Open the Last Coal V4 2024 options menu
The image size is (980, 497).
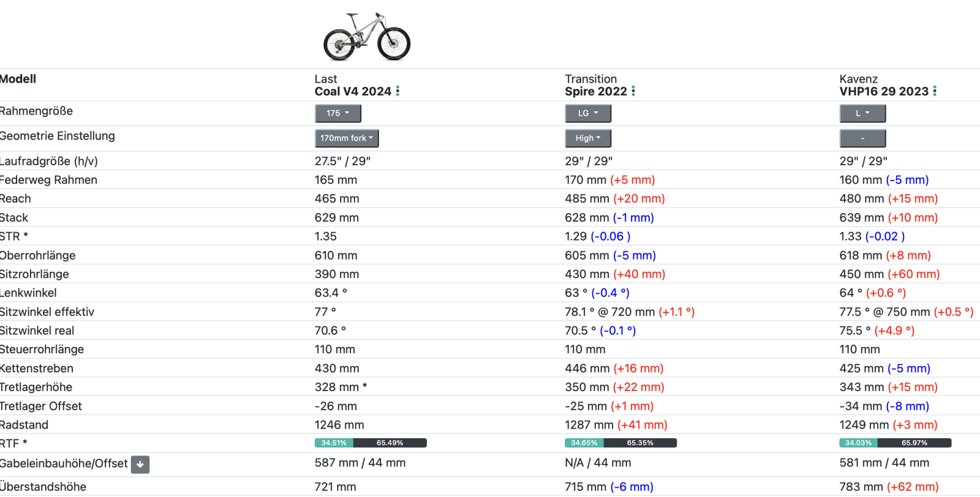pyautogui.click(x=398, y=91)
